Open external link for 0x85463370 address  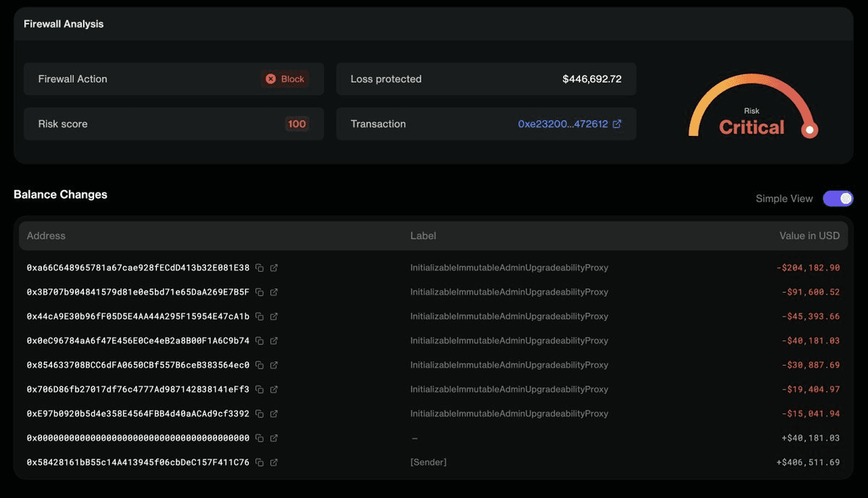click(274, 365)
